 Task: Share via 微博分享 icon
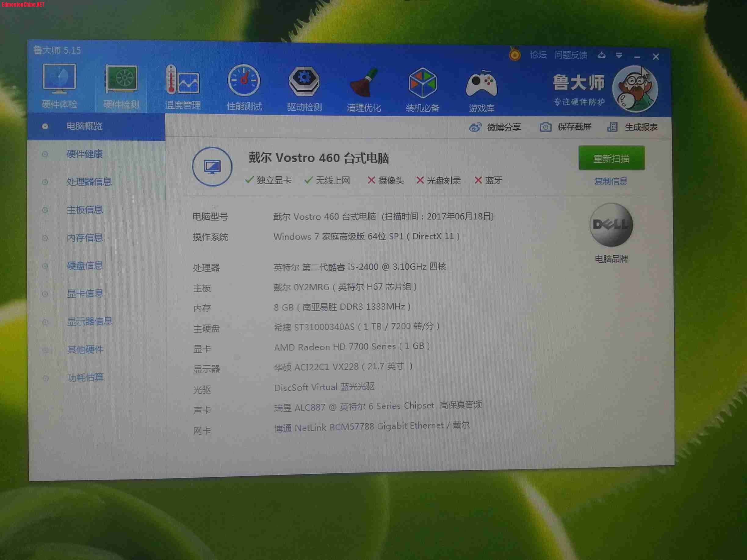pos(475,127)
